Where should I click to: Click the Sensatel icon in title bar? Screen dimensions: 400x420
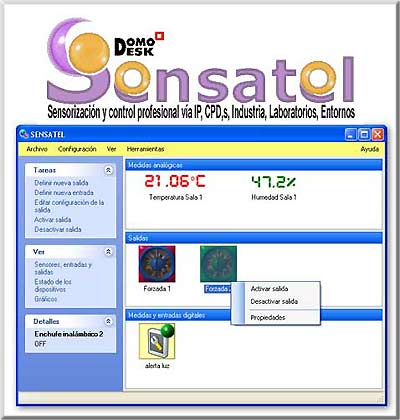[x=24, y=134]
